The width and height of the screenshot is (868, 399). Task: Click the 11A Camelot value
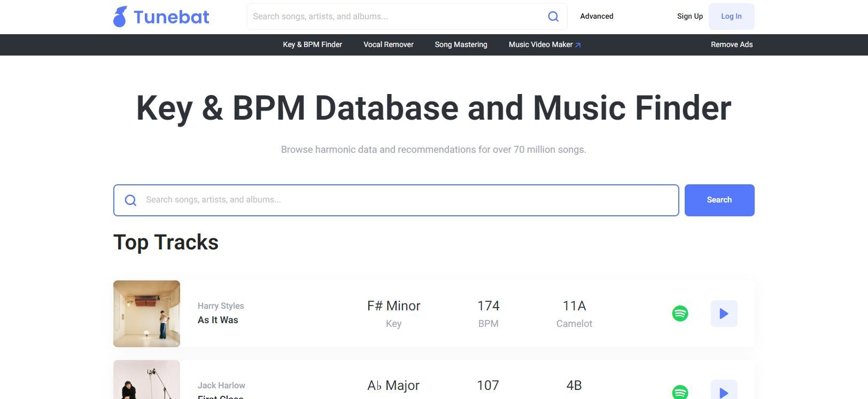[574, 306]
